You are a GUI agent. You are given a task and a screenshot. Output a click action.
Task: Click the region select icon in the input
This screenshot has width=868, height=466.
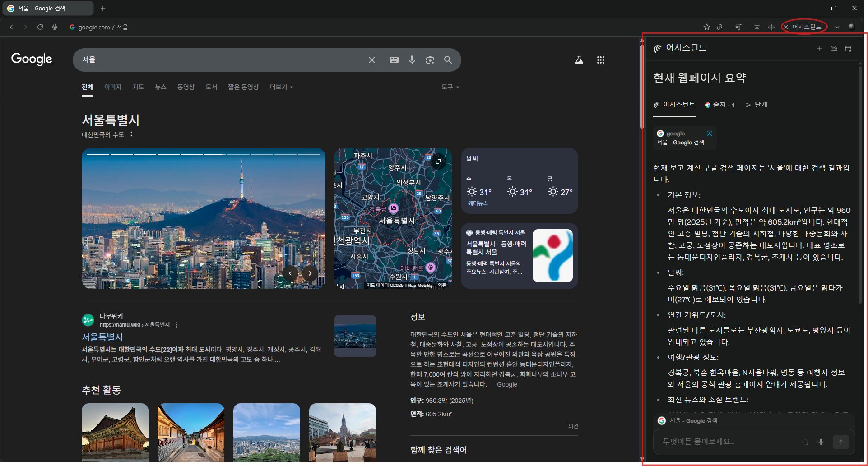click(x=805, y=442)
